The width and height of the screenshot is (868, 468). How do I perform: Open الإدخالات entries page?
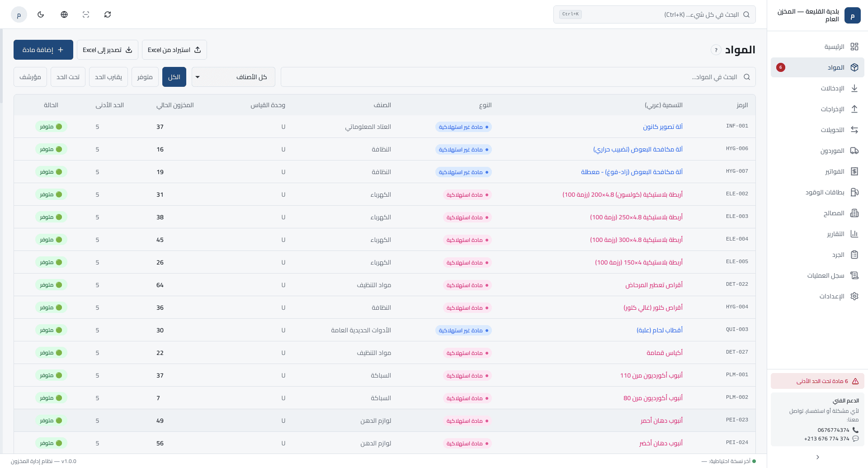(817, 88)
